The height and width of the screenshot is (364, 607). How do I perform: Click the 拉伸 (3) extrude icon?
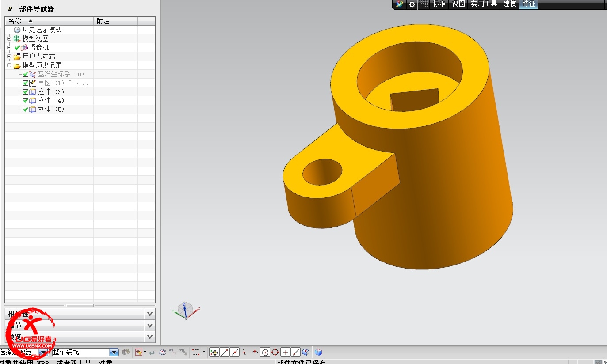click(x=33, y=92)
